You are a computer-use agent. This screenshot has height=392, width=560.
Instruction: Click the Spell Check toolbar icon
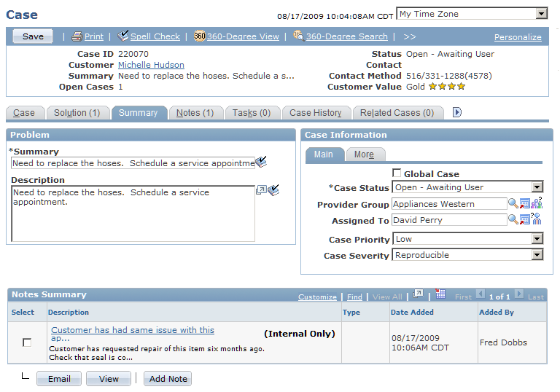123,36
